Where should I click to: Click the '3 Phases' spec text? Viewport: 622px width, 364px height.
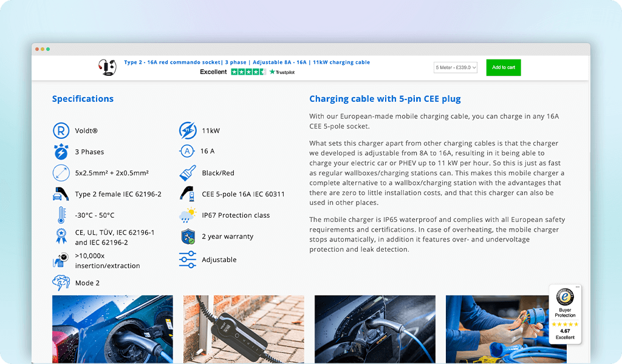90,152
